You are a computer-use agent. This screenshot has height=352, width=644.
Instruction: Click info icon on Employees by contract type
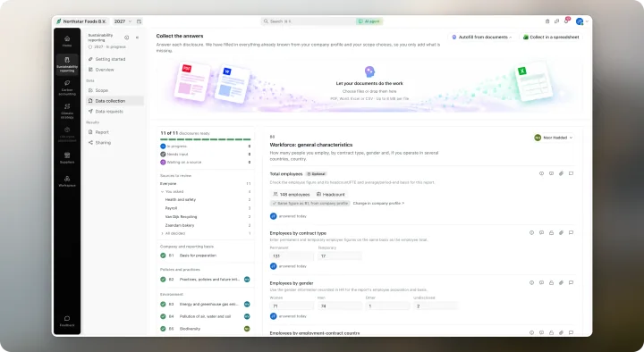pos(531,232)
